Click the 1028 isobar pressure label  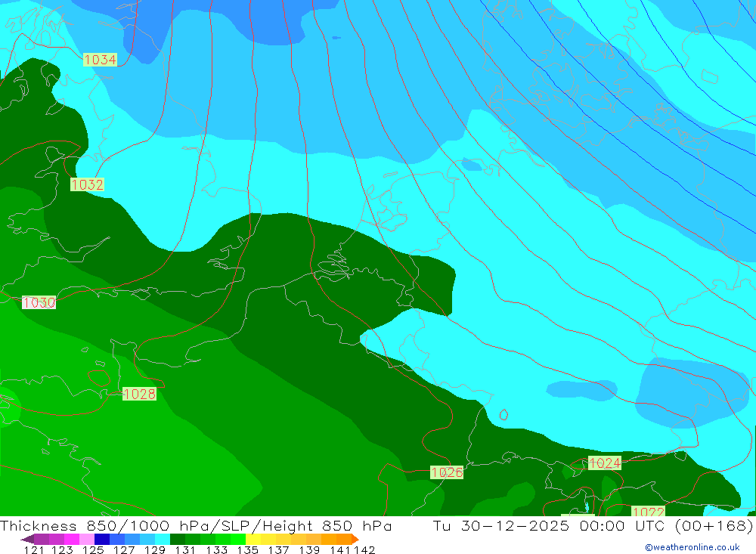(x=139, y=394)
